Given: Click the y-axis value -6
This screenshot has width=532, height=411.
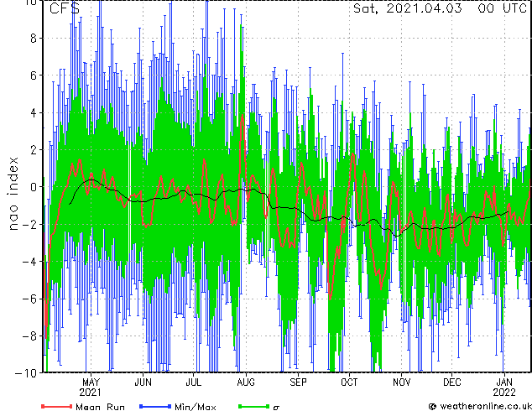Looking at the screenshot, I should pos(29,299).
